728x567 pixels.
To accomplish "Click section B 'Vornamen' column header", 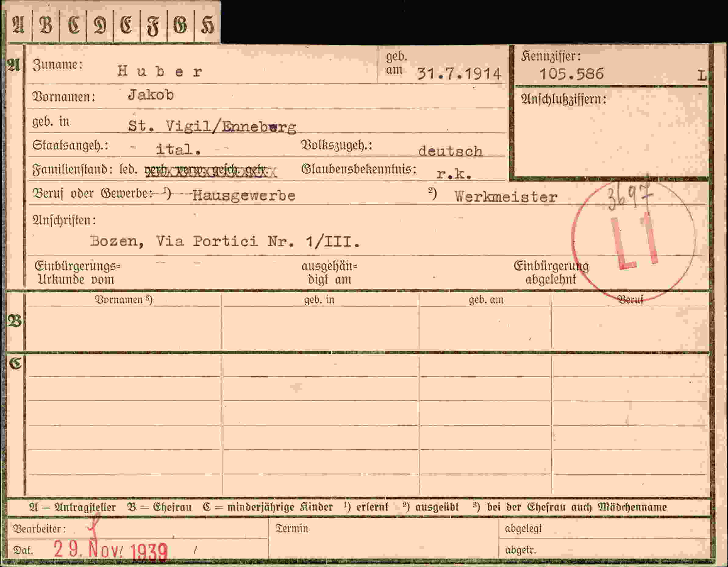I will click(x=124, y=300).
